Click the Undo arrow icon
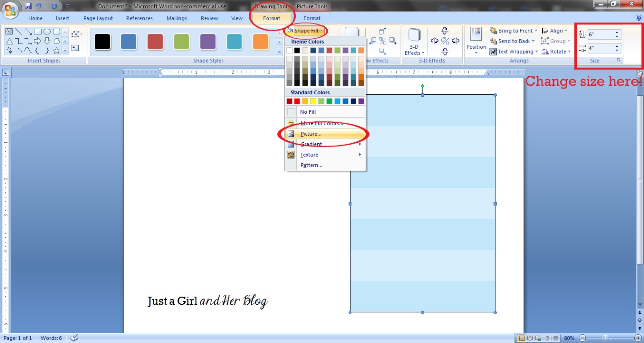The height and width of the screenshot is (343, 644). coord(39,6)
